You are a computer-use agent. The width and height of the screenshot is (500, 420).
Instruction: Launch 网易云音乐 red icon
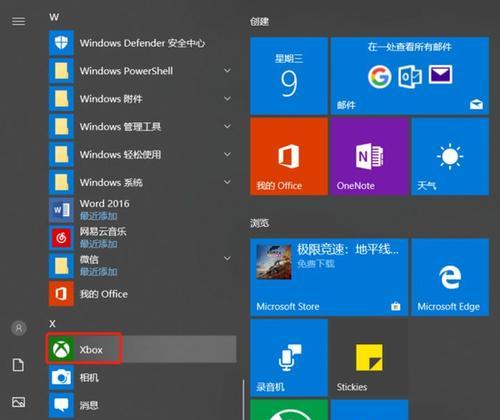61,238
